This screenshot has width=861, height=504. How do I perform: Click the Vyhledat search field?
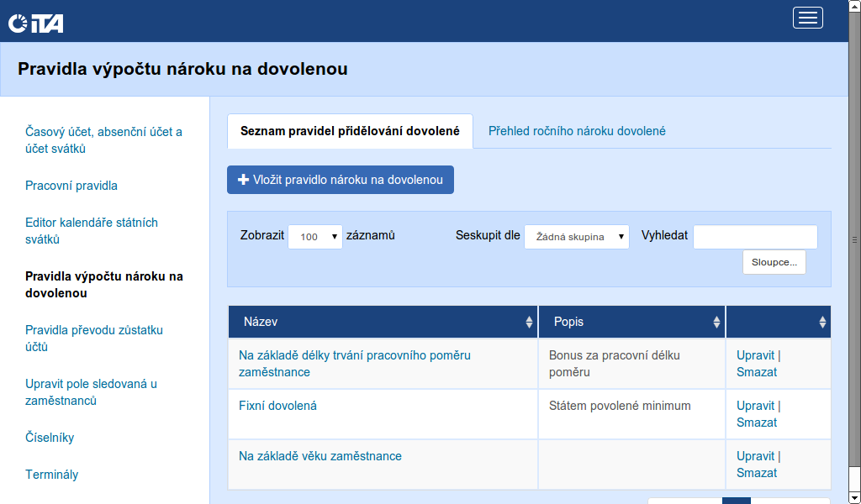click(x=754, y=237)
